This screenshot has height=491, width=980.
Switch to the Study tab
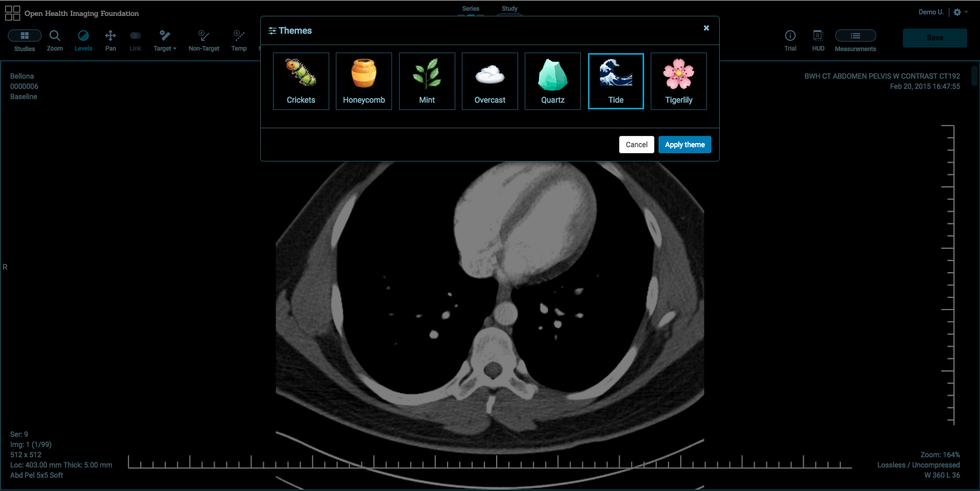click(x=509, y=9)
